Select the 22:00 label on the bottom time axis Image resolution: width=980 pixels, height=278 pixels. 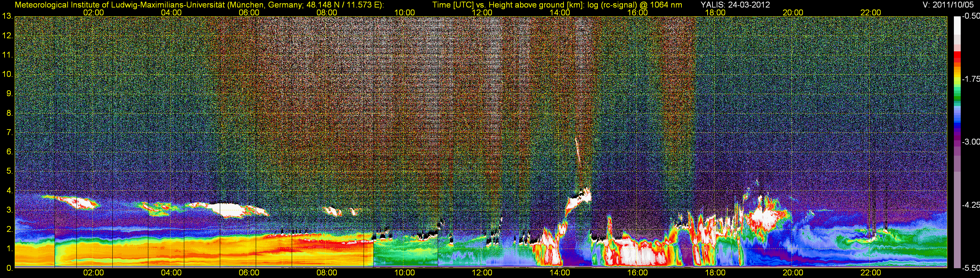click(871, 273)
